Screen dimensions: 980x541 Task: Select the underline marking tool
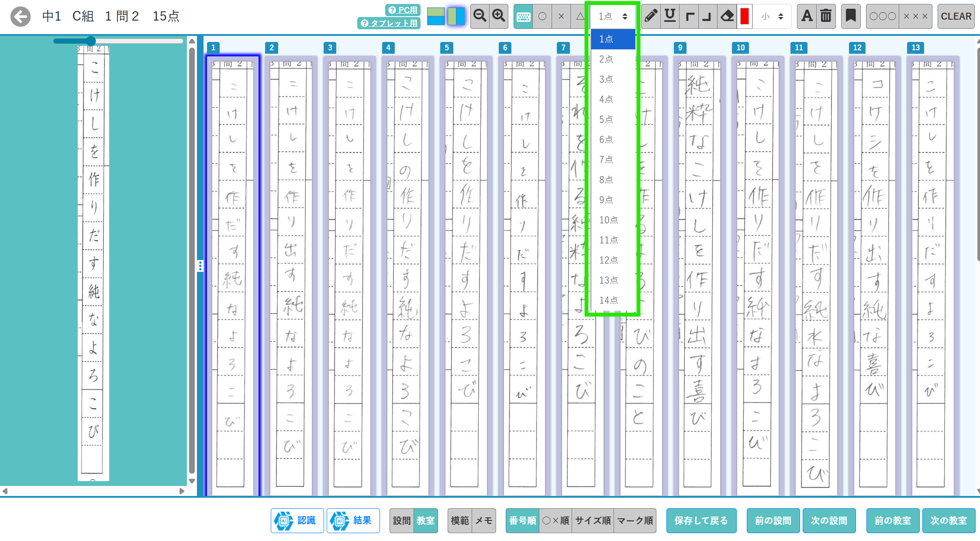click(x=670, y=17)
